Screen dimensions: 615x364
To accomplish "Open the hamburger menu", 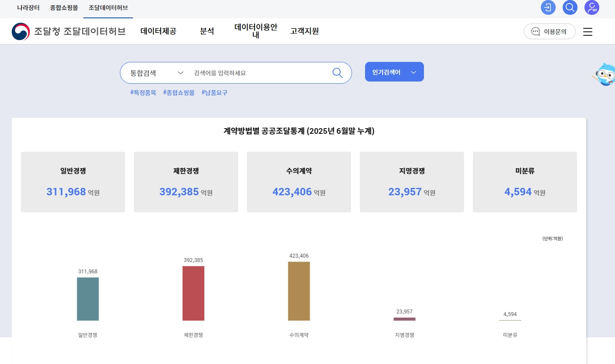I will 588,31.
